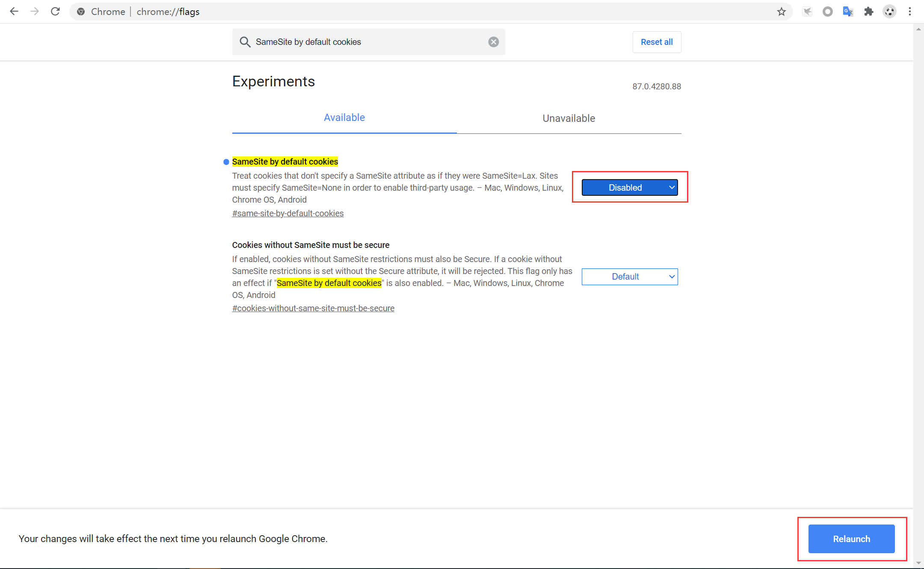
Task: Switch to the Unavailable tab
Action: point(569,119)
